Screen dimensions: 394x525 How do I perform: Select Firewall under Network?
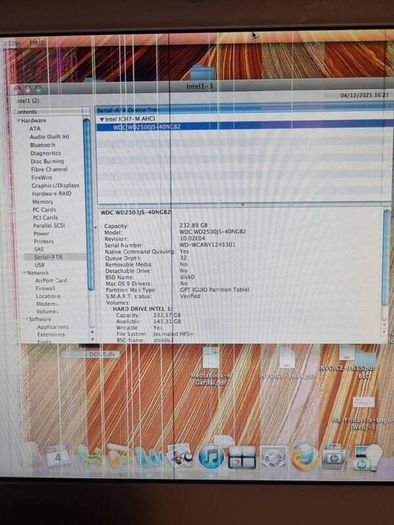click(x=45, y=288)
